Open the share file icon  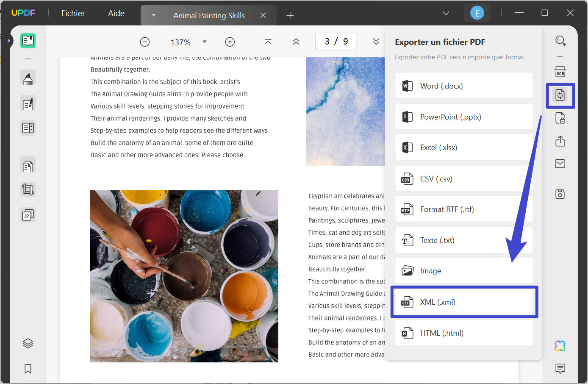click(560, 141)
